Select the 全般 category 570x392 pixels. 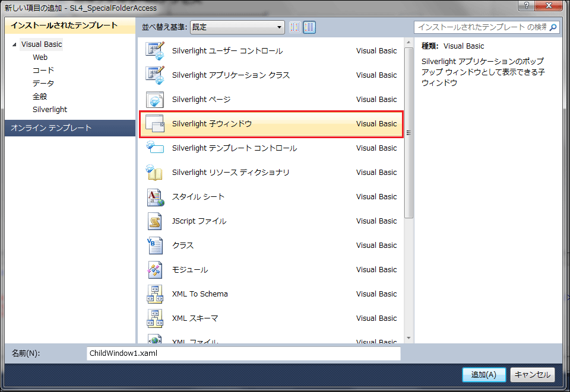click(40, 97)
